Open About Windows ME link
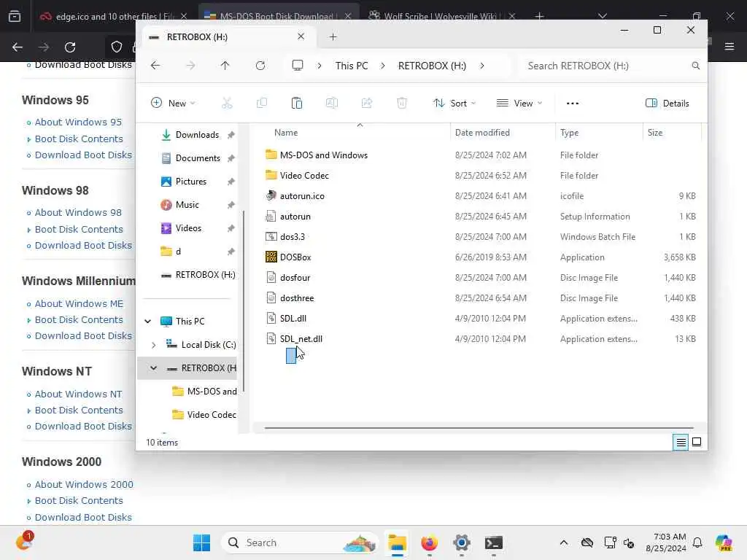 pyautogui.click(x=79, y=304)
